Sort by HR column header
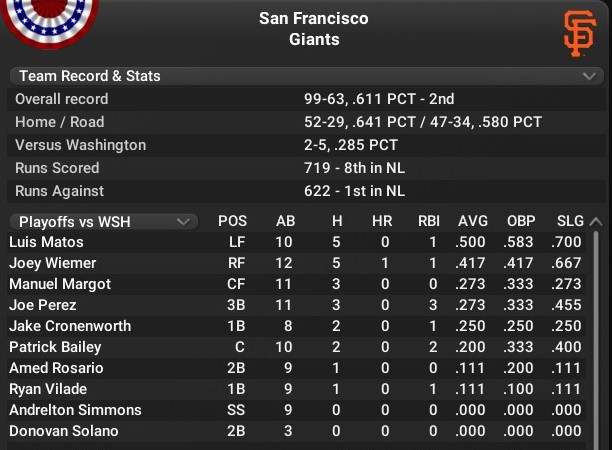This screenshot has height=450, width=612. click(382, 221)
